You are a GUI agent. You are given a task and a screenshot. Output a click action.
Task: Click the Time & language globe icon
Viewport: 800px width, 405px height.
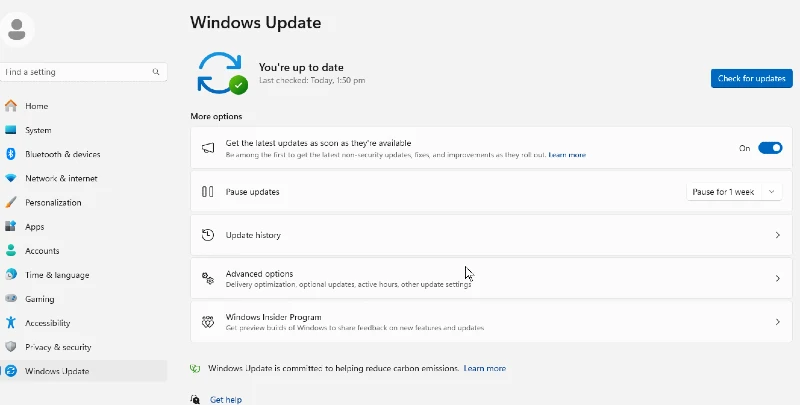(x=11, y=274)
